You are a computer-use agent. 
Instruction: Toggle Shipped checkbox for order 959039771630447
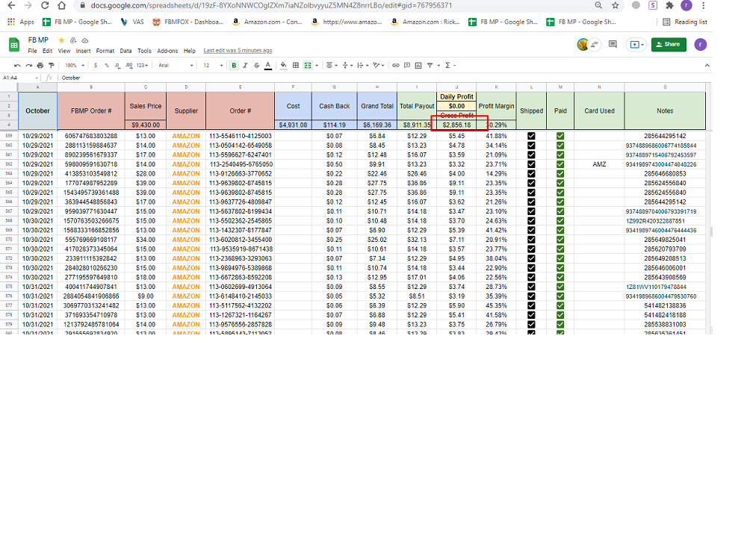coord(531,211)
